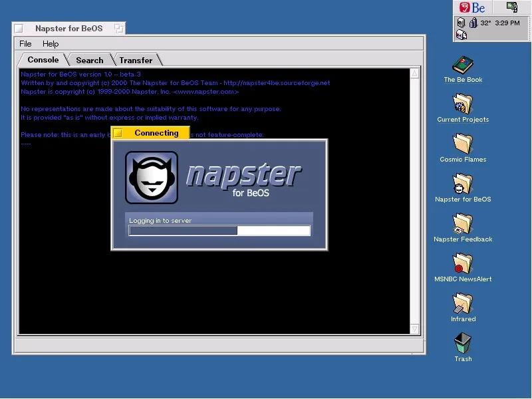Click the 'Logging in to server' status text
Screen dimensions: 532x399
coord(160,221)
